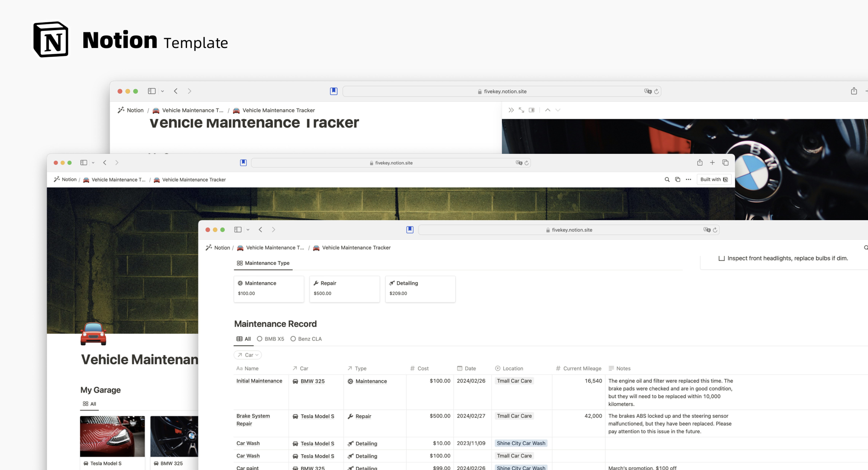Go back in the middle browser window

pyautogui.click(x=105, y=162)
